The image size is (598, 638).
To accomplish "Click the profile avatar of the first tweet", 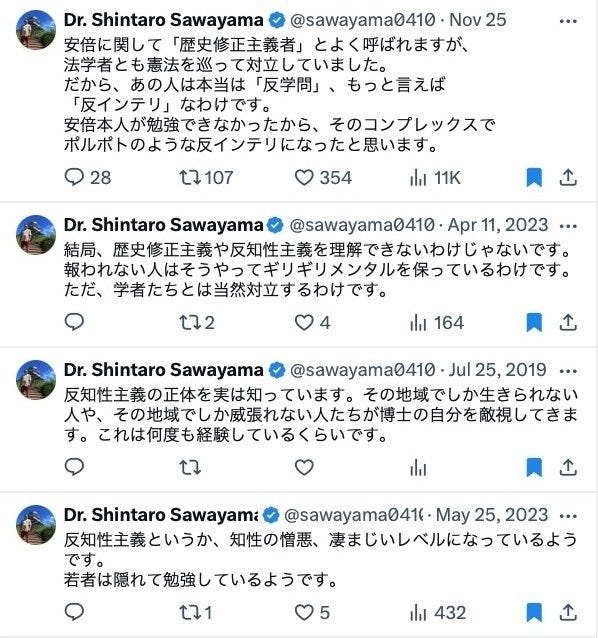I will point(36,30).
